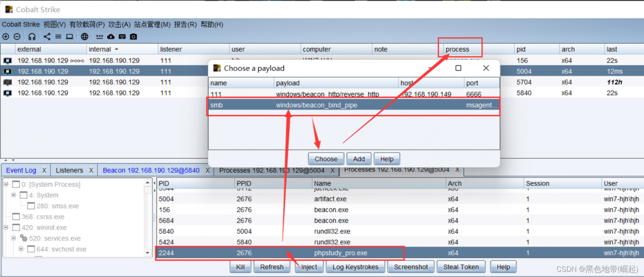Viewport: 644px width, 277px height.
Task: Click the window icon beside [System Process]
Action: (x=16, y=184)
